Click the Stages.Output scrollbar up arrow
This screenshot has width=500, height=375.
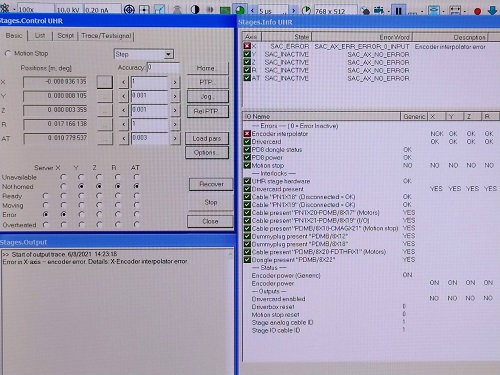(230, 254)
